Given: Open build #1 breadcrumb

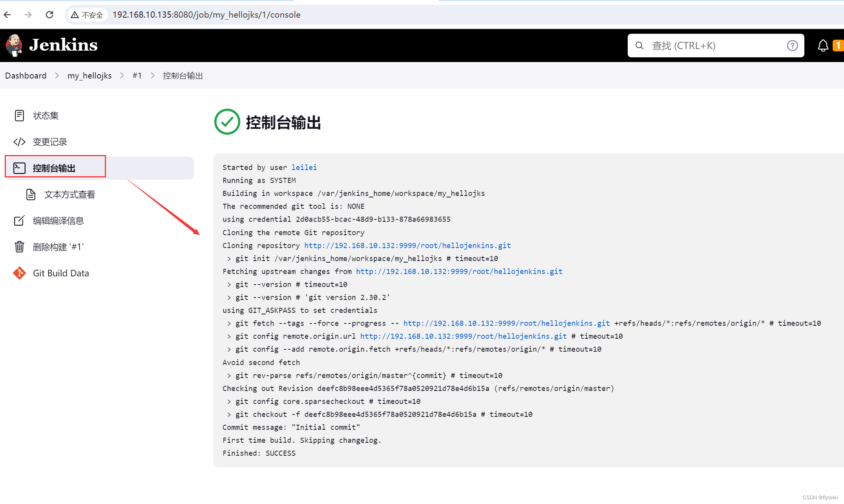Looking at the screenshot, I should [x=137, y=75].
